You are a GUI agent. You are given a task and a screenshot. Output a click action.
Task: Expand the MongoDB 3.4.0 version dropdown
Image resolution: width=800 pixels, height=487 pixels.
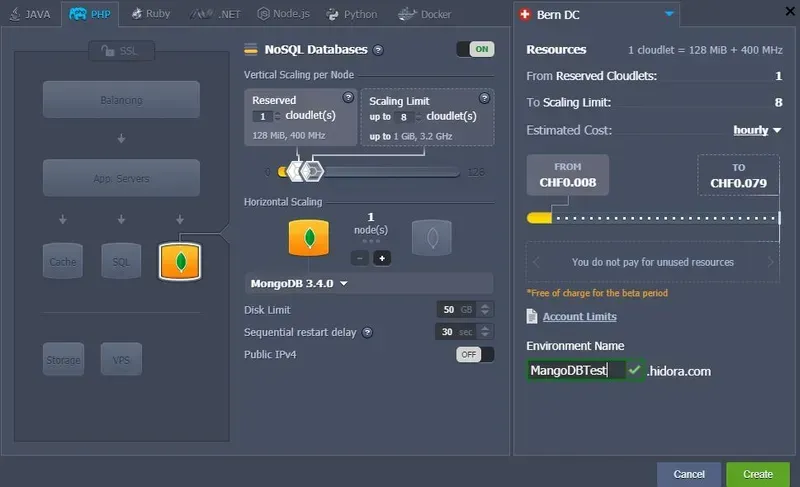(369, 284)
